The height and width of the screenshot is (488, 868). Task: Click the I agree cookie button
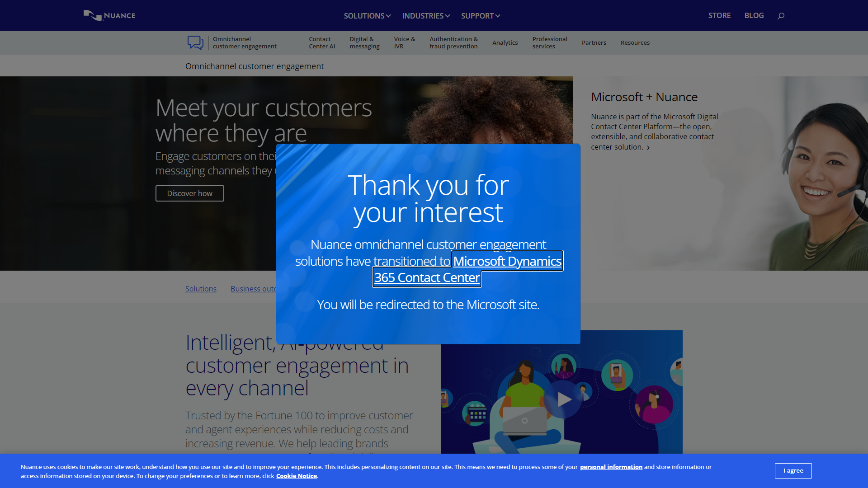tap(793, 471)
